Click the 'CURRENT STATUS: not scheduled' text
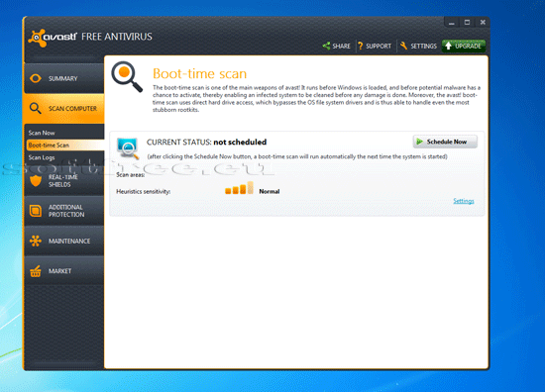The width and height of the screenshot is (545, 392). [206, 142]
